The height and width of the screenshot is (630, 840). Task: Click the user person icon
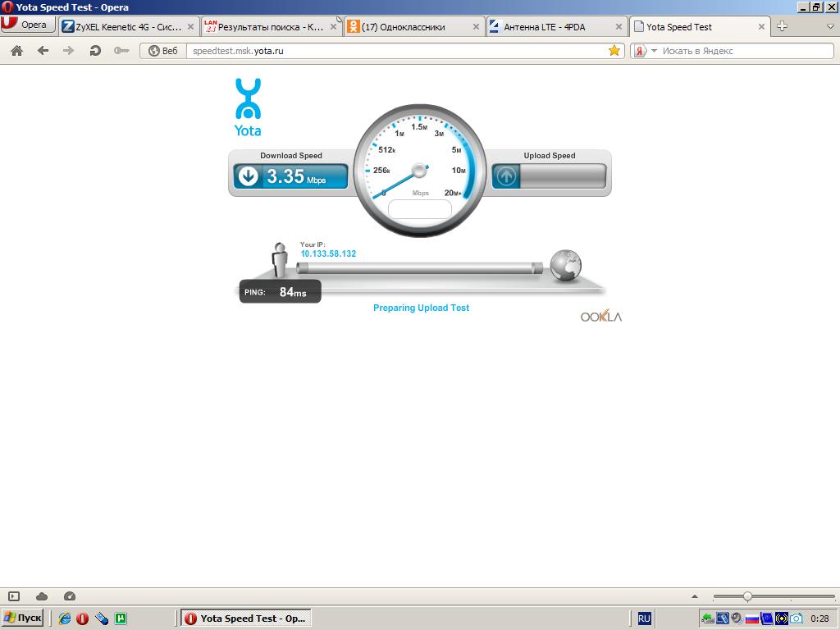[279, 260]
